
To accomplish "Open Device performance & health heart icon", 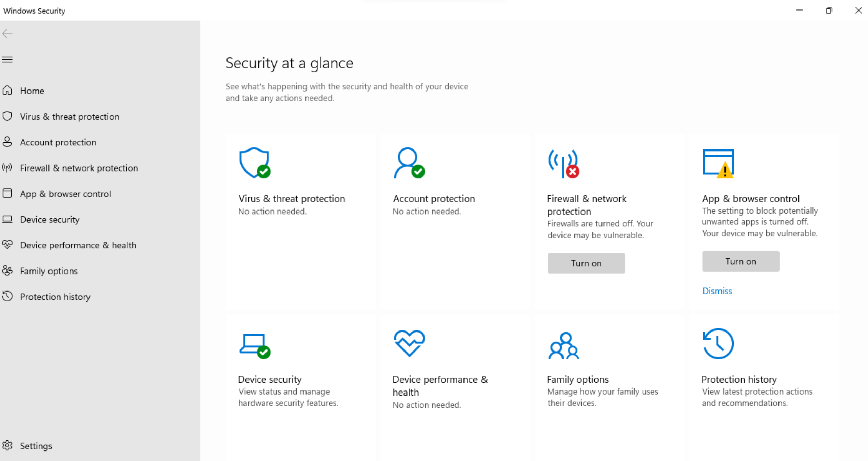I will click(409, 344).
